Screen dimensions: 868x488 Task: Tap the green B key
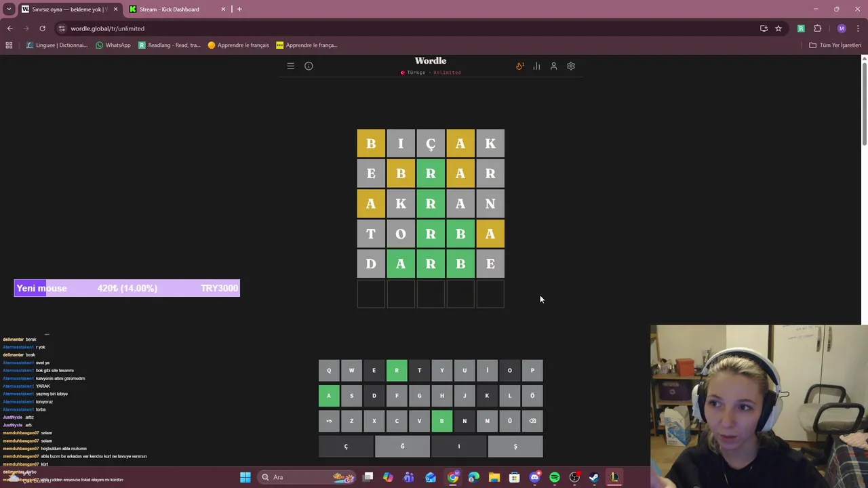tap(442, 421)
